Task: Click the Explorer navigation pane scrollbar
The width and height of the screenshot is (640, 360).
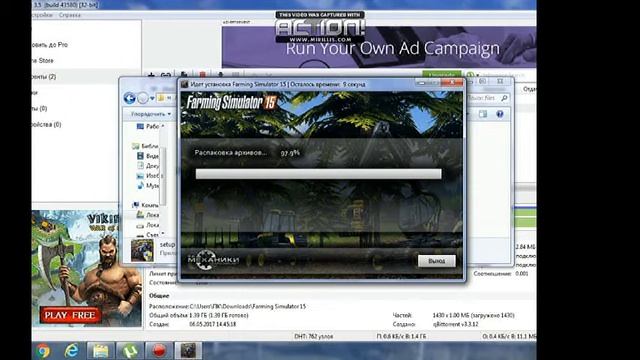Action: tap(163, 176)
